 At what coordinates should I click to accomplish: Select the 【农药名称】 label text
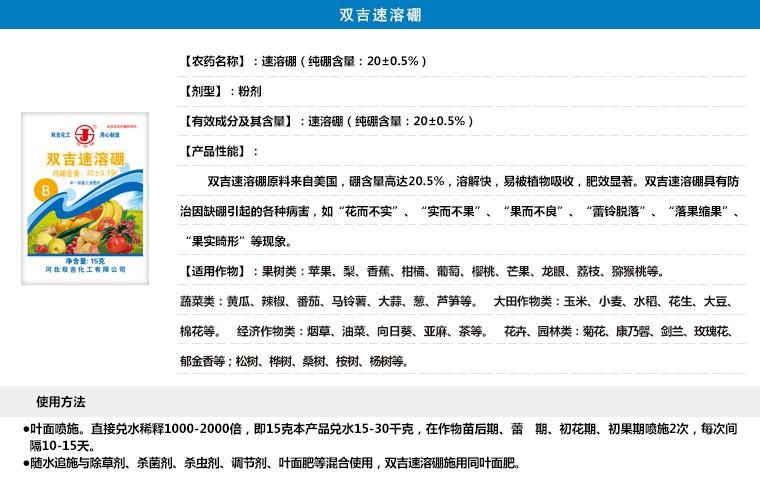coord(214,62)
